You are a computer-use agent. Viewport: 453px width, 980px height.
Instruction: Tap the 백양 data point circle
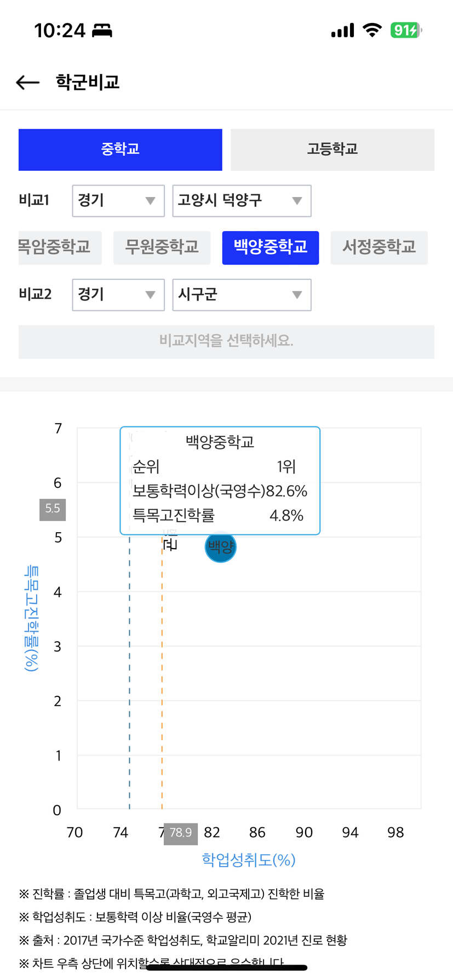pos(221,546)
